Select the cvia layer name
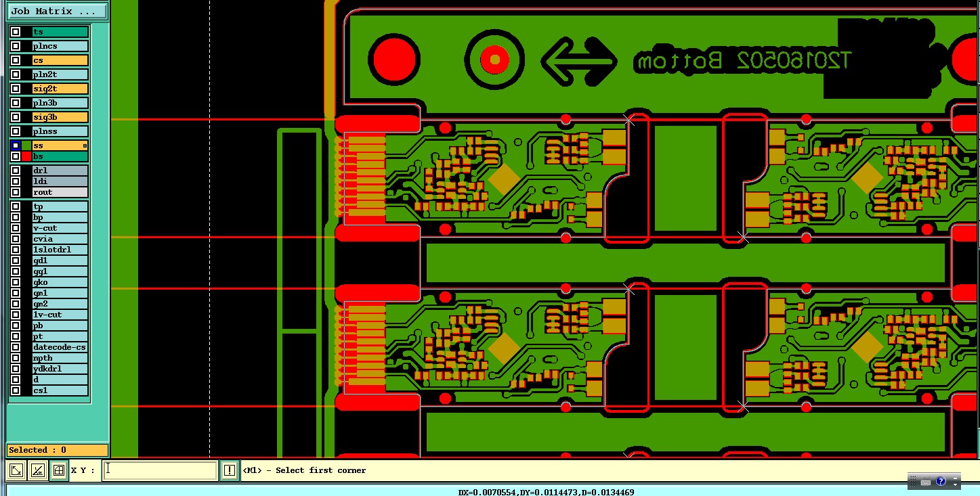Viewport: 980px width, 496px height. [x=60, y=239]
